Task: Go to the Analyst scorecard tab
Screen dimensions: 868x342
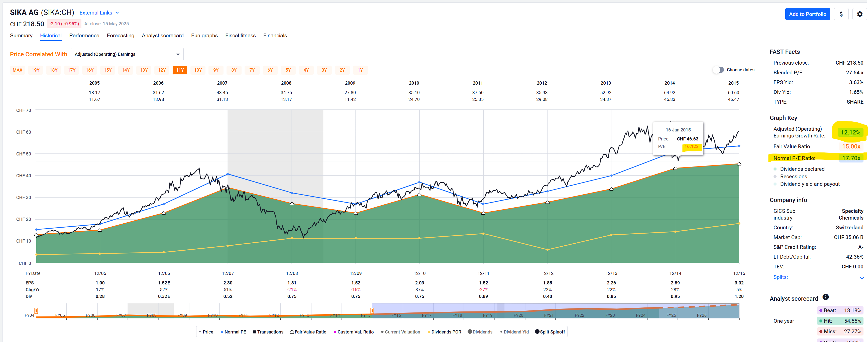Action: (x=163, y=35)
